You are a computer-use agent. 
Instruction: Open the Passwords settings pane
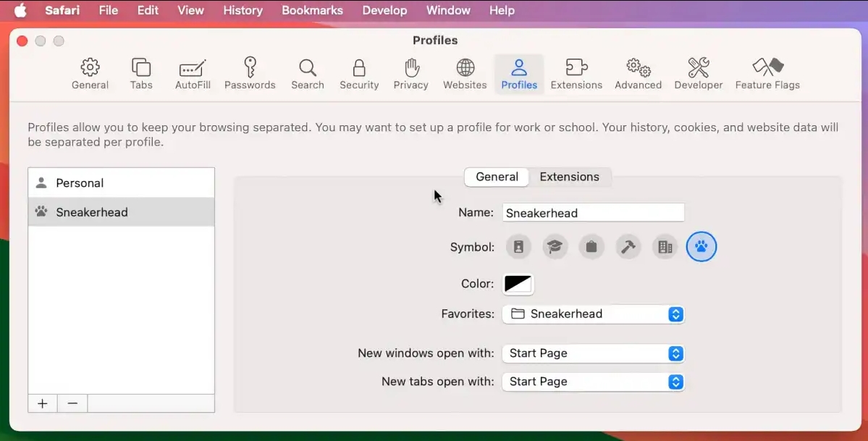pos(250,74)
